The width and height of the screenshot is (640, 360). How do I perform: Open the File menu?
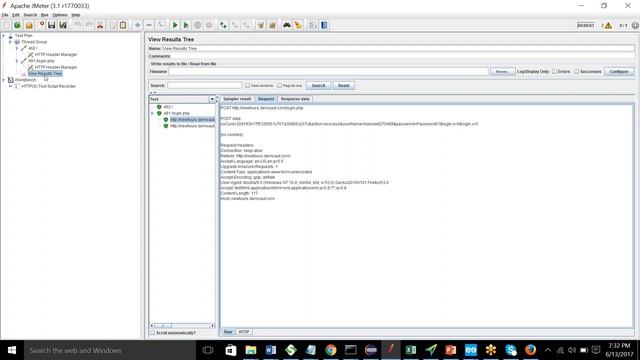click(x=5, y=15)
